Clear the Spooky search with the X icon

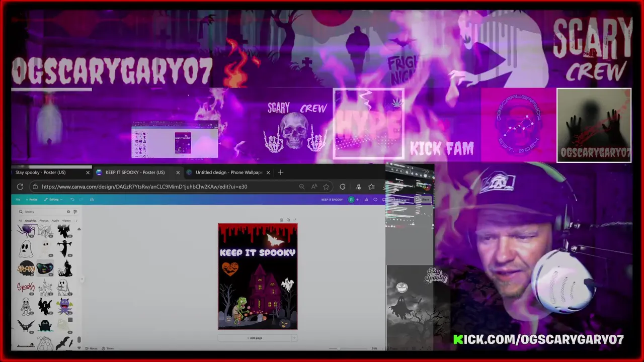[68, 212]
